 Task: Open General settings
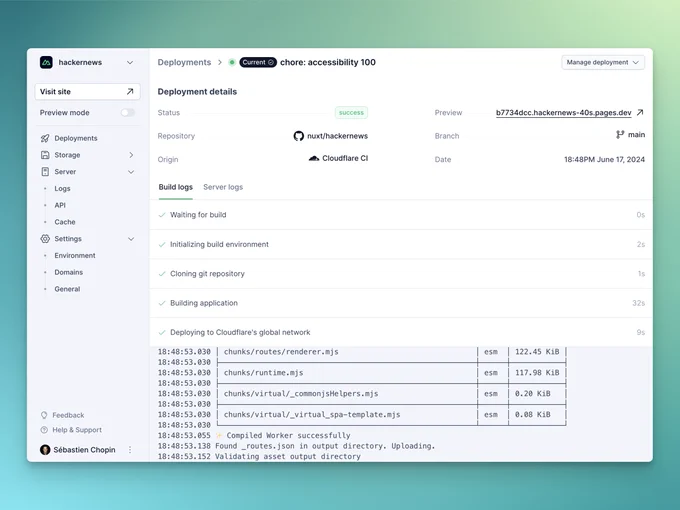[x=67, y=289]
